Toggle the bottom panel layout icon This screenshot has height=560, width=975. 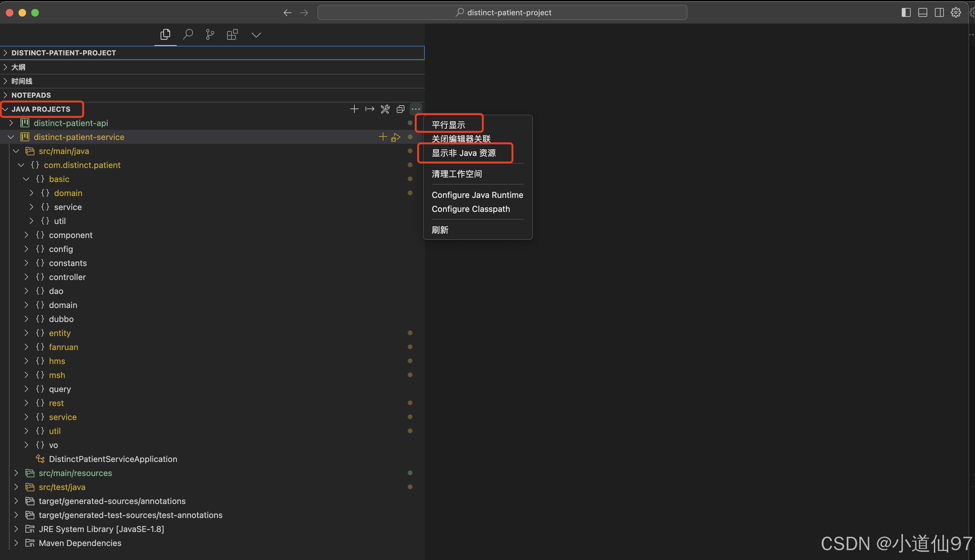922,13
